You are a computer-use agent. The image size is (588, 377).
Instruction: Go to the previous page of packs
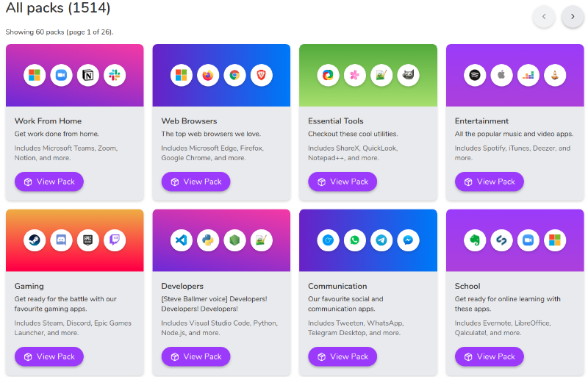544,16
